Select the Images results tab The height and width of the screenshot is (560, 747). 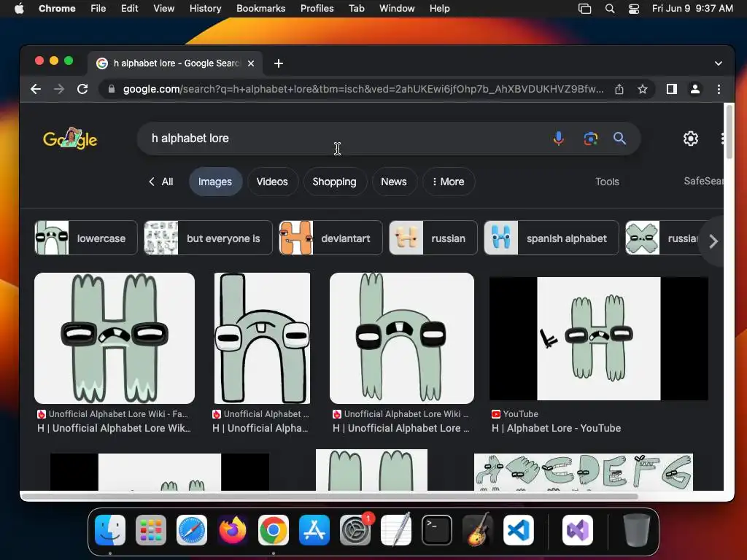215,182
